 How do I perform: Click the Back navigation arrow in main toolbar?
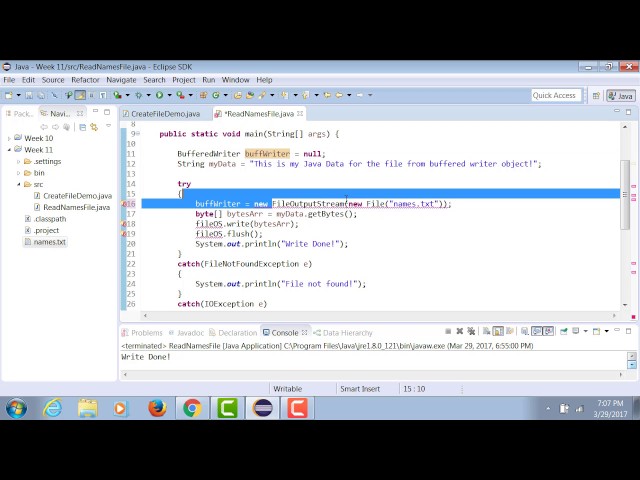coord(339,95)
